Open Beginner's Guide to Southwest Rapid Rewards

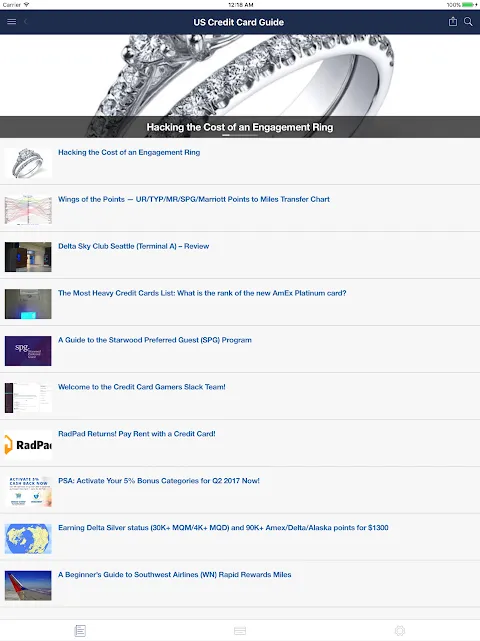[175, 574]
